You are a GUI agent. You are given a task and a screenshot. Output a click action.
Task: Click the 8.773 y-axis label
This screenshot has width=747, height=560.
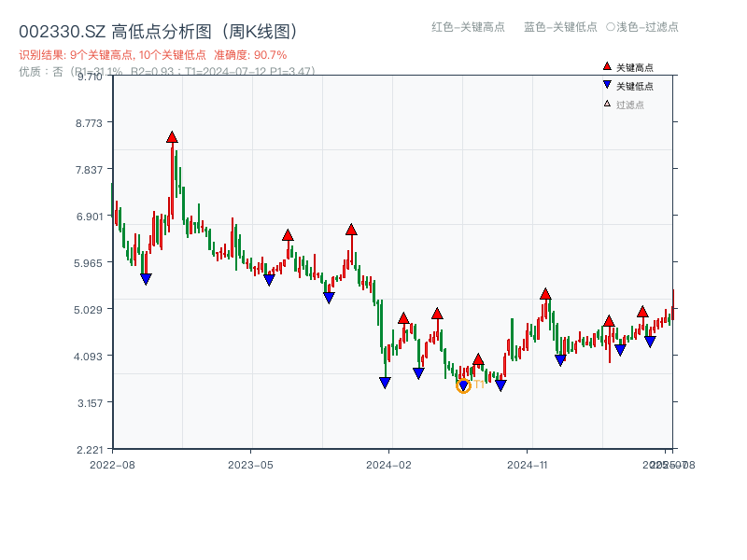point(89,123)
